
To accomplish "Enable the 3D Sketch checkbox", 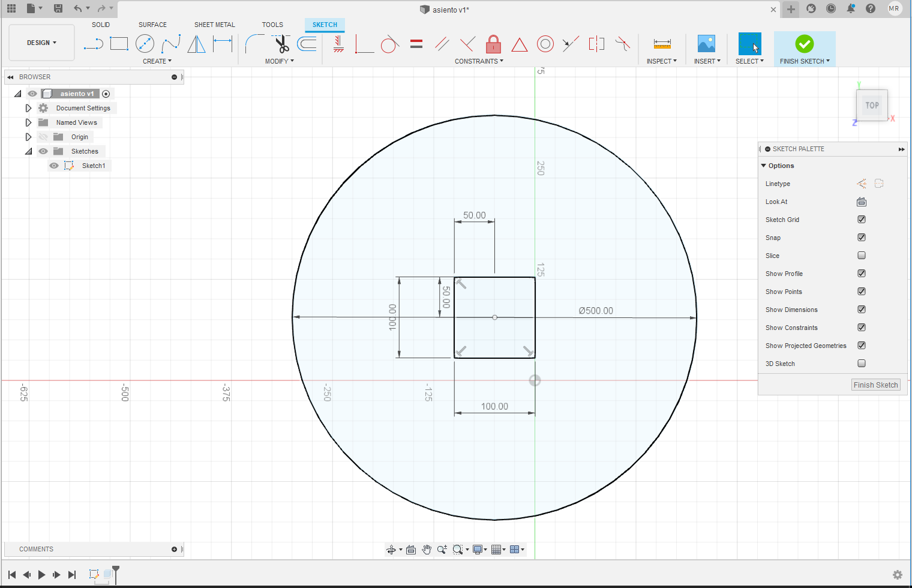I will [862, 364].
